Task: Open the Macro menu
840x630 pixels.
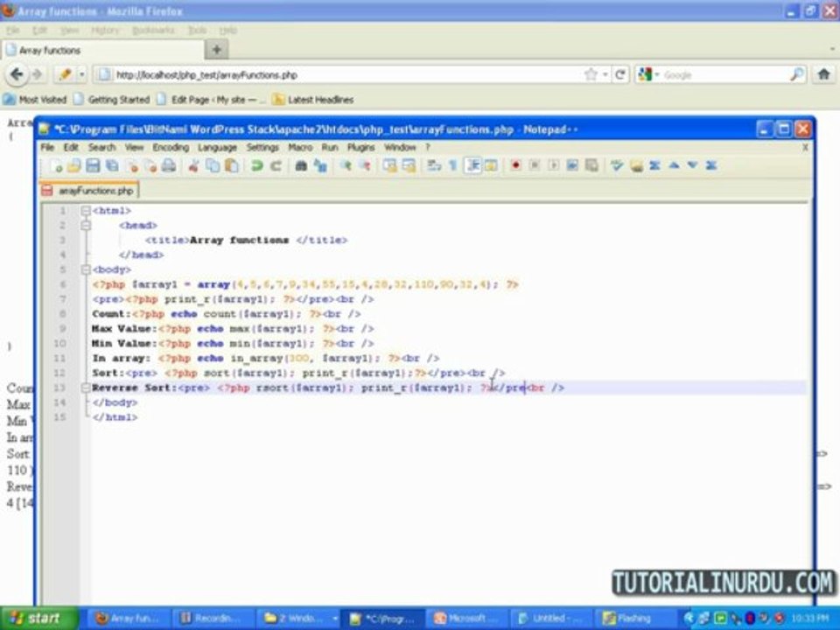Action: (x=300, y=147)
